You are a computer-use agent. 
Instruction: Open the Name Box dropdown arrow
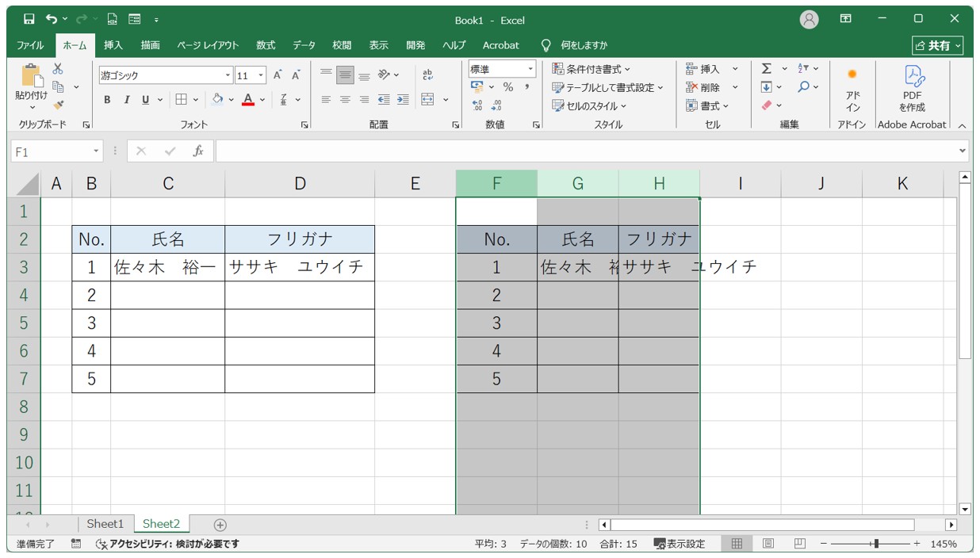pos(97,151)
